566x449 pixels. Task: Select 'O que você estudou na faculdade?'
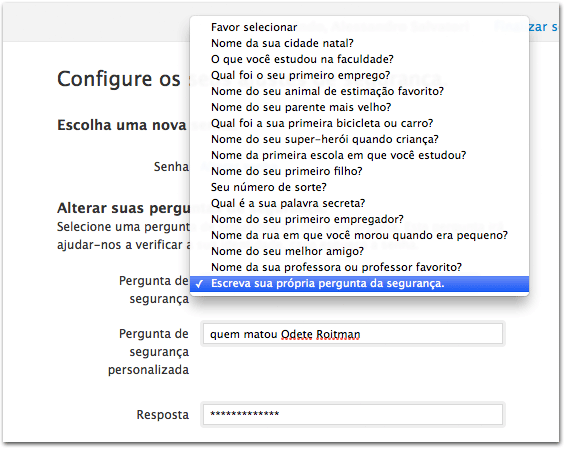(x=359, y=59)
